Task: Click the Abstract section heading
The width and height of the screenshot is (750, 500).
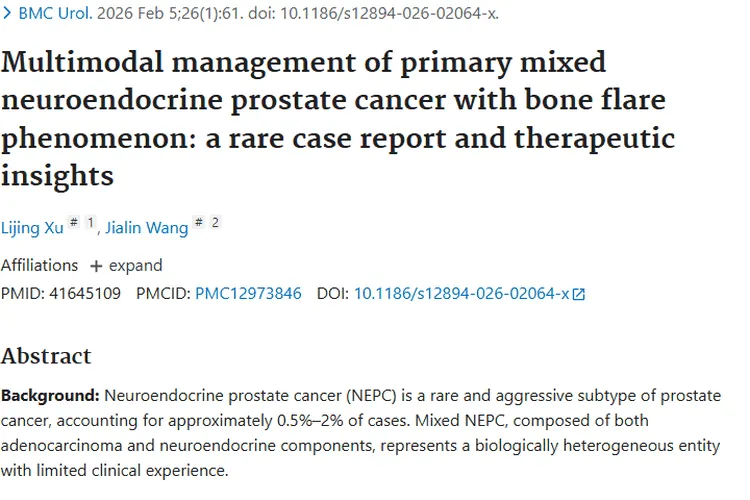Action: (x=46, y=356)
